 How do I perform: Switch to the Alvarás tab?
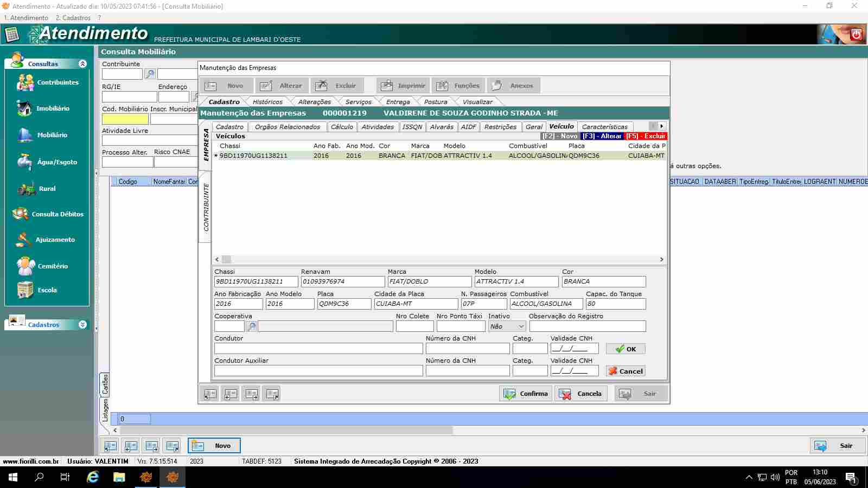pyautogui.click(x=441, y=127)
